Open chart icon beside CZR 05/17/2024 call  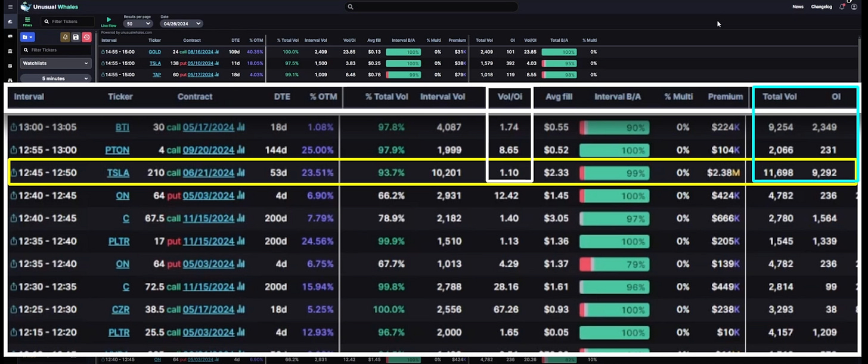click(241, 310)
